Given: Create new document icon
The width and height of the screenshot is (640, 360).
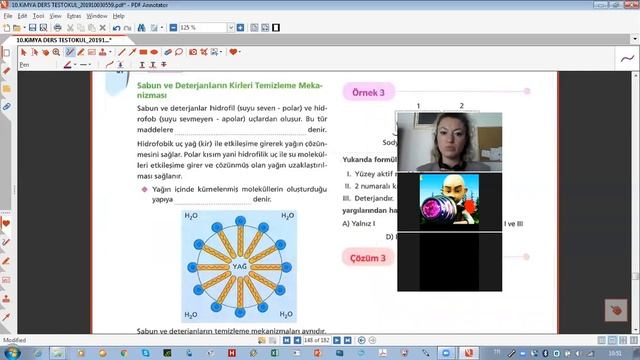Looking at the screenshot, I should 6,28.
